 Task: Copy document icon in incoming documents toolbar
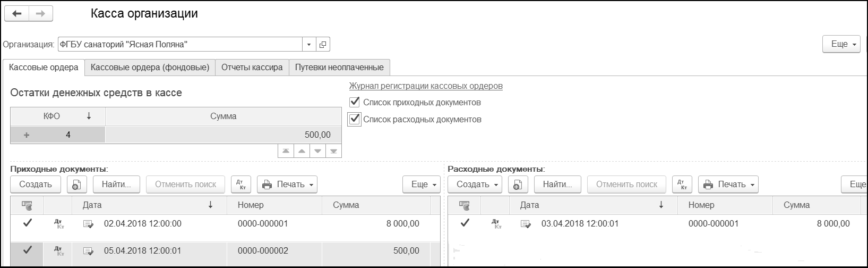76,185
